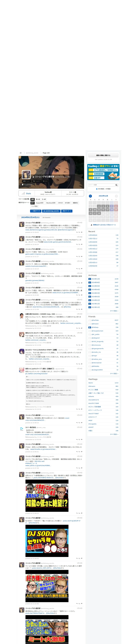
Task: Open the 2023年12月 archive list icon
Action: click(x=90, y=304)
